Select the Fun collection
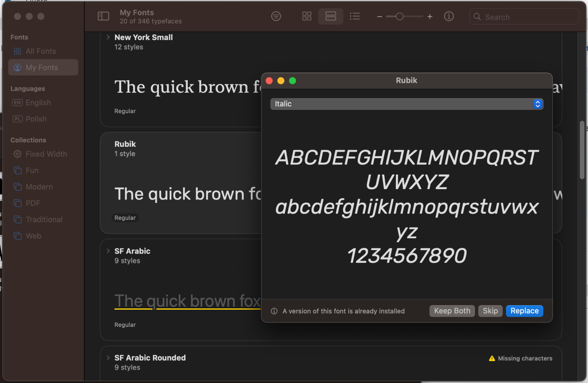This screenshot has height=383, width=588. point(31,170)
